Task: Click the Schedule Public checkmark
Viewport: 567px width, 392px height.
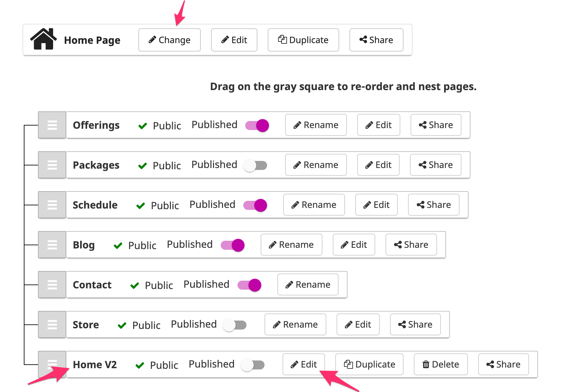Action: [141, 206]
